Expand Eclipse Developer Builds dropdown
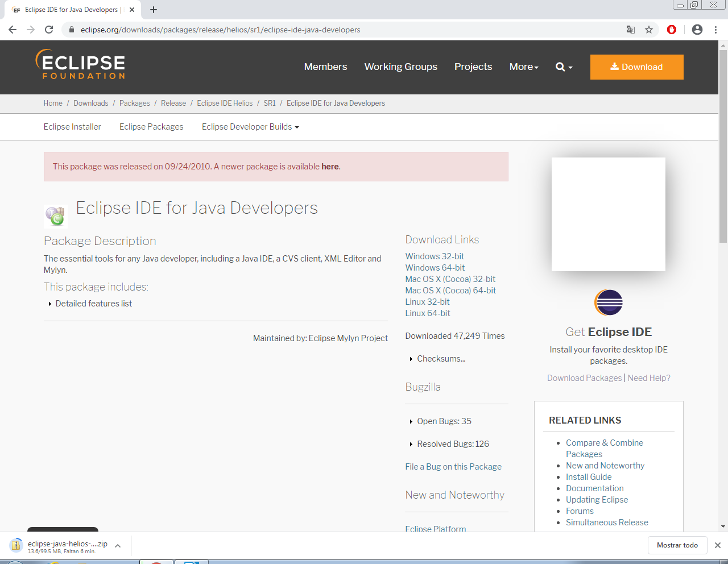This screenshot has height=564, width=728. [250, 127]
